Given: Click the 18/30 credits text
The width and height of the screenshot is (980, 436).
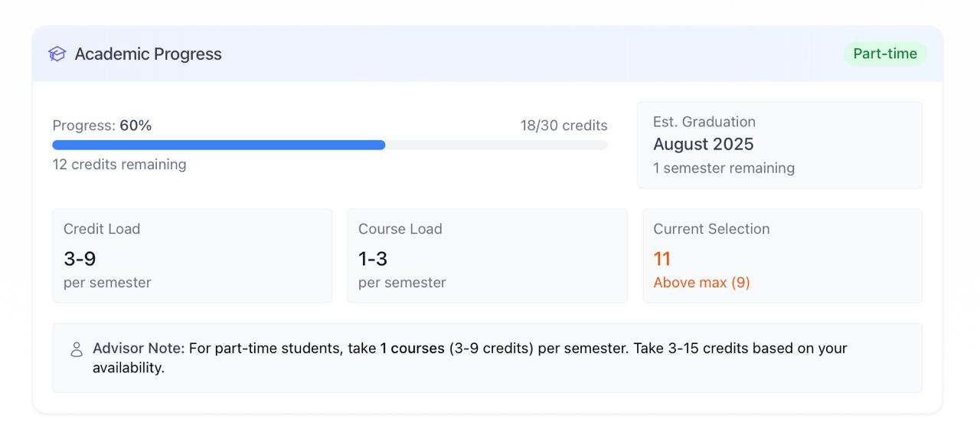Looking at the screenshot, I should coord(563,126).
